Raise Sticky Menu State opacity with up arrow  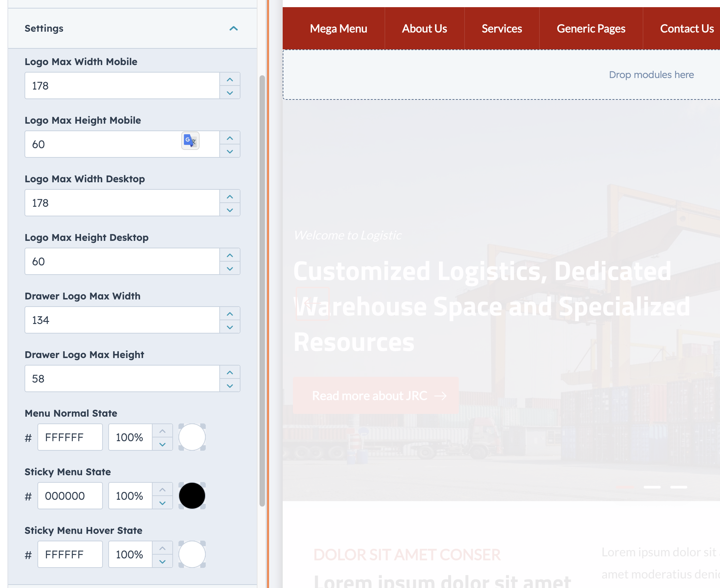click(162, 490)
